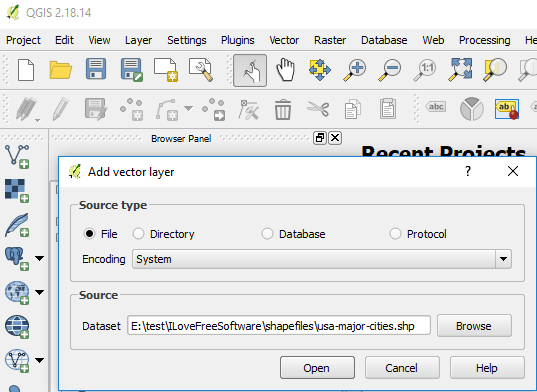This screenshot has height=392, width=537.
Task: Click the Browse button
Action: (474, 326)
